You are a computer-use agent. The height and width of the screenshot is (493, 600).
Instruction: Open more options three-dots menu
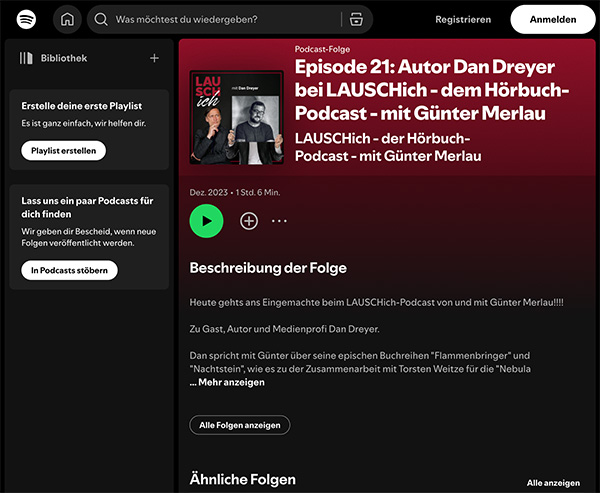[279, 221]
